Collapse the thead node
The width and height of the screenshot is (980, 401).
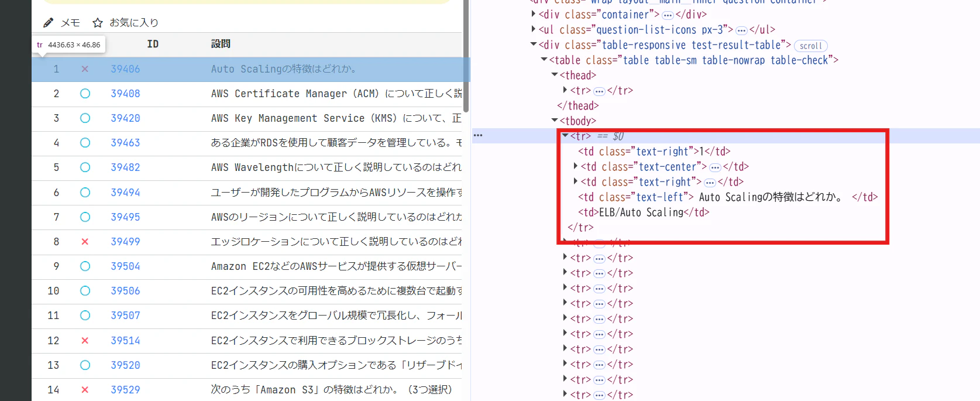[x=555, y=74]
